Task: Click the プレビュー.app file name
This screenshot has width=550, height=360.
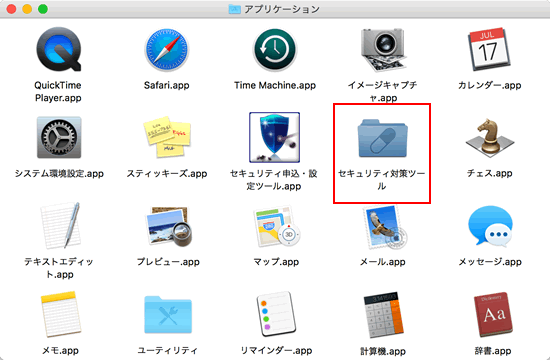Action: coord(168,262)
